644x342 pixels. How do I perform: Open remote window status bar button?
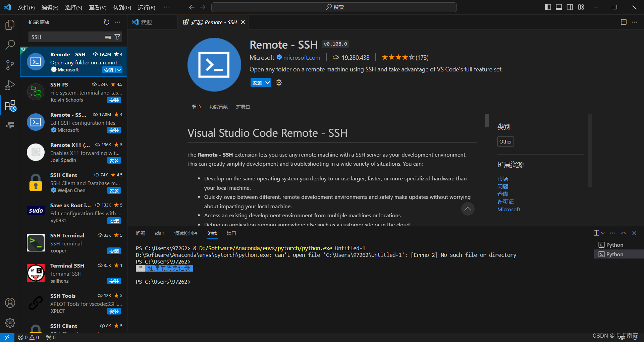click(7, 337)
